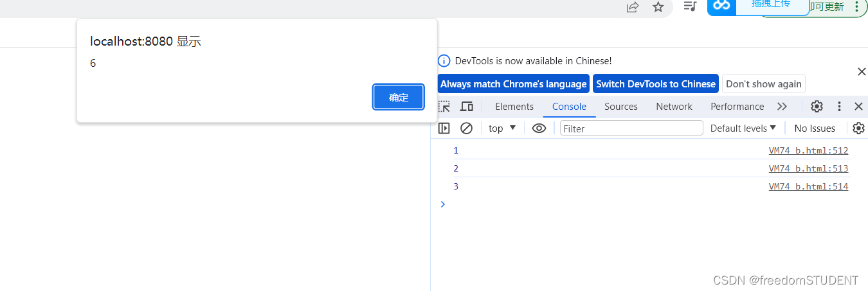The image size is (868, 291).
Task: Open the Default levels dropdown
Action: [x=743, y=128]
